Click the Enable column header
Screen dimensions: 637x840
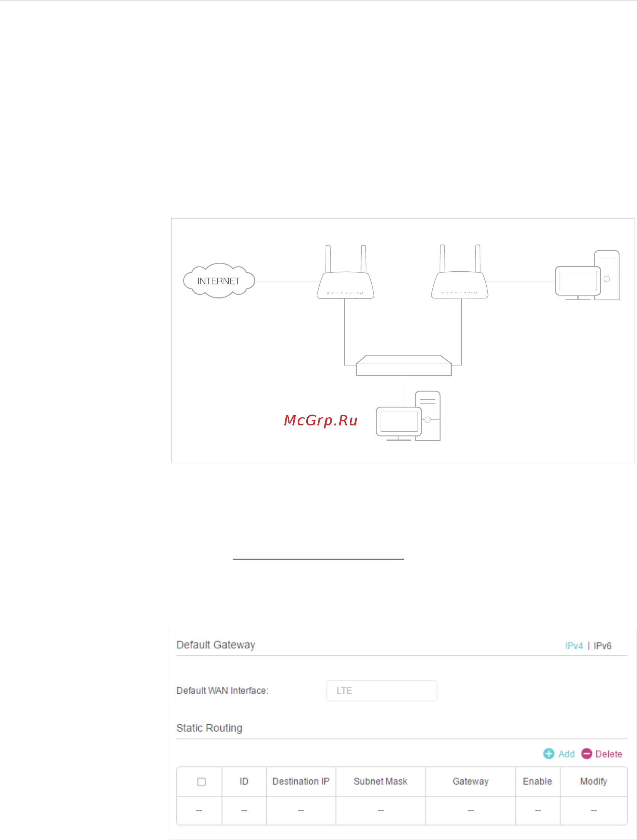click(537, 781)
